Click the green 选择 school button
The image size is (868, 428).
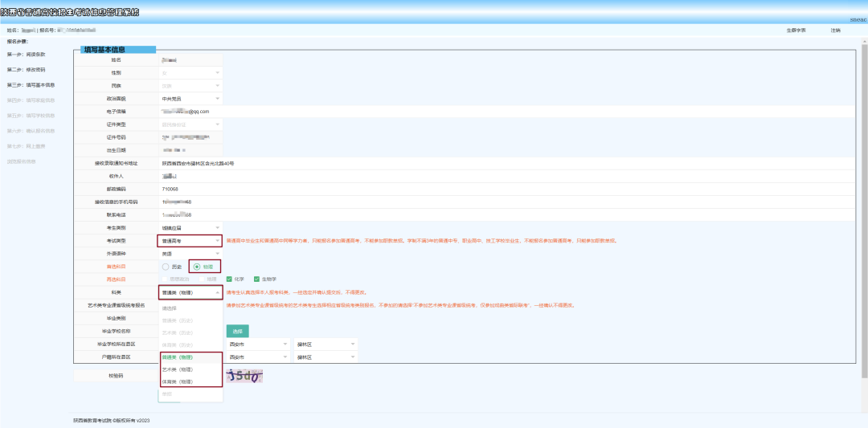[x=237, y=331]
